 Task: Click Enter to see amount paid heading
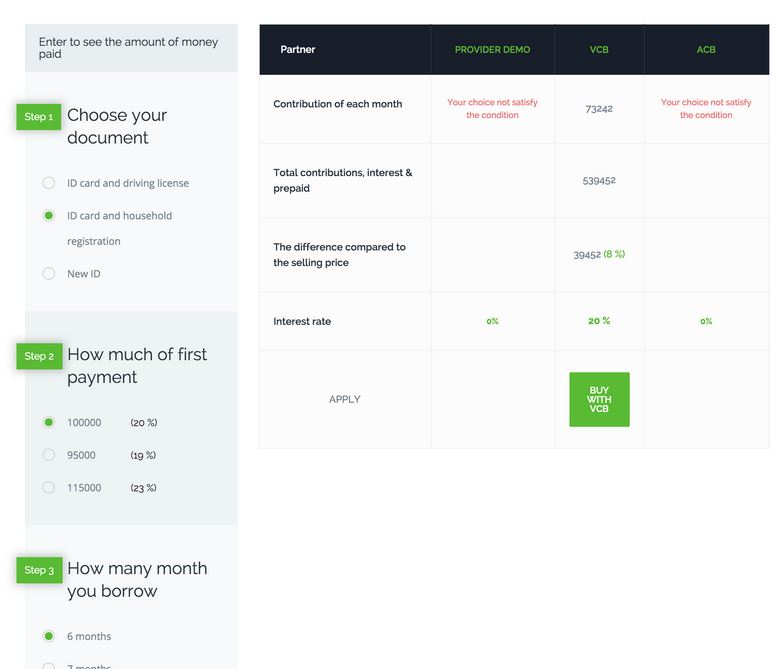[129, 48]
